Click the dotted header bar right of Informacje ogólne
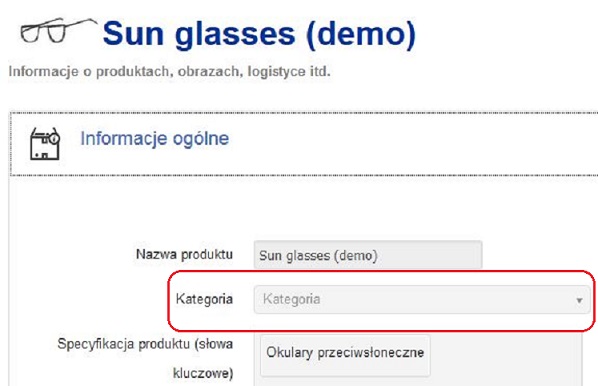This screenshot has width=598, height=386. (412, 144)
